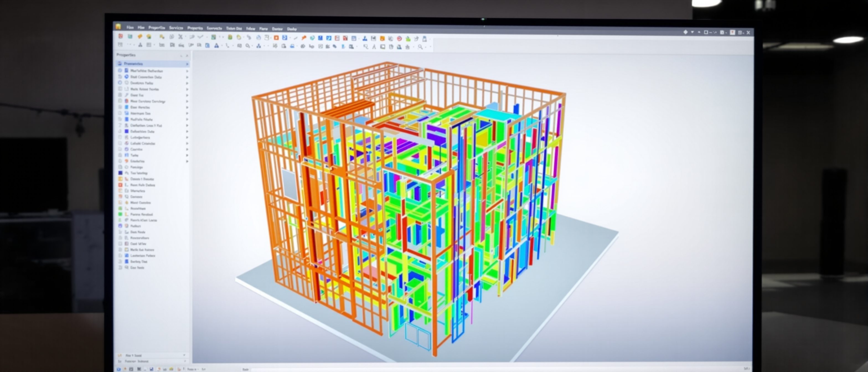Click the bright green color swatch in the Properties list
Image resolution: width=868 pixels, height=372 pixels.
point(120,214)
